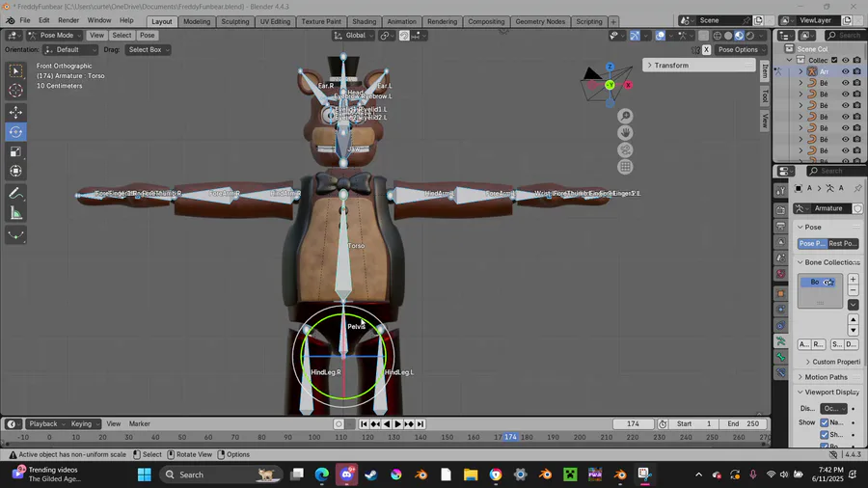The width and height of the screenshot is (868, 488).
Task: Open the Object Data armature properties tab
Action: point(780,340)
